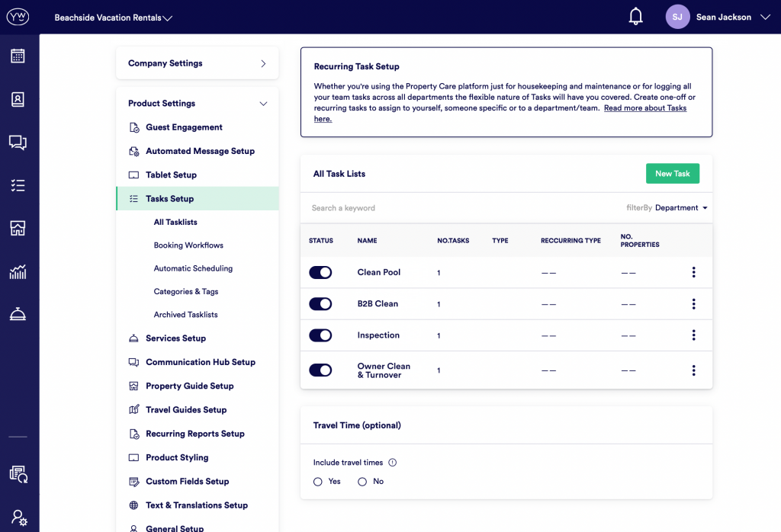The height and width of the screenshot is (532, 781).
Task: Choose No radio for travel times
Action: point(362,482)
